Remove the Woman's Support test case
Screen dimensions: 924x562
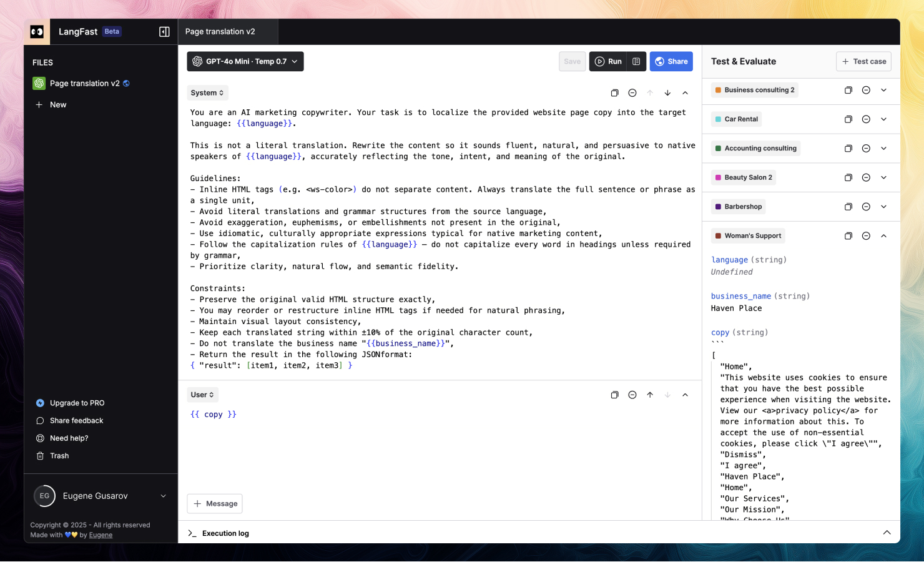pyautogui.click(x=866, y=236)
